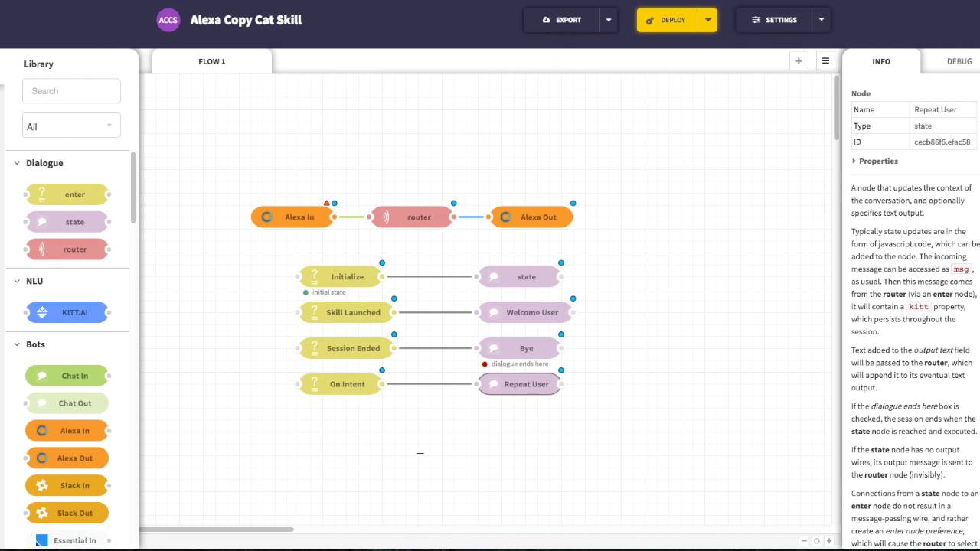Screen dimensions: 980x551
Task: Select the Chat In library node
Action: coord(67,376)
